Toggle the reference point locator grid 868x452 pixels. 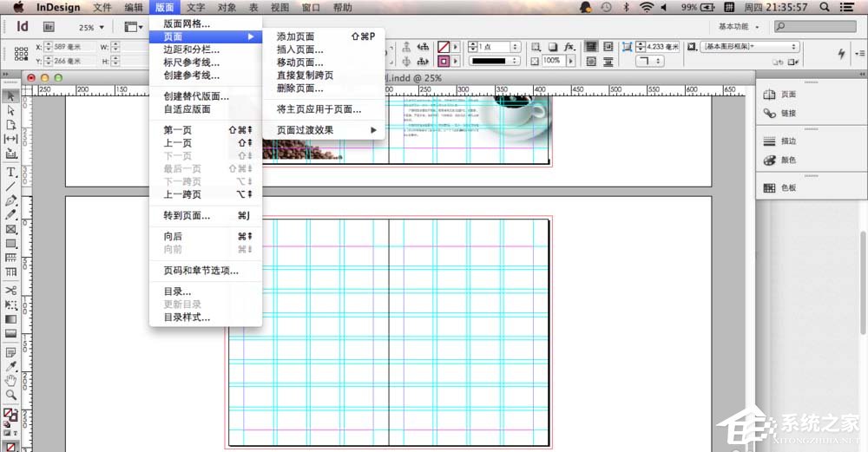point(22,54)
